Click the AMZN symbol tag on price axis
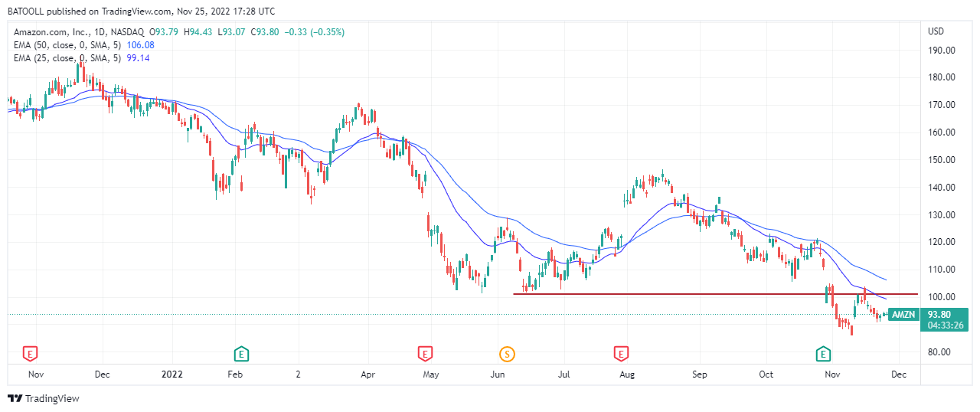 tap(904, 314)
